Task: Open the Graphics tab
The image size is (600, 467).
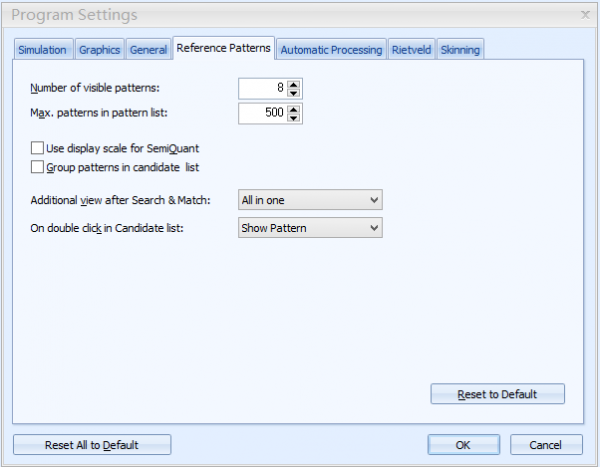Action: [99, 50]
